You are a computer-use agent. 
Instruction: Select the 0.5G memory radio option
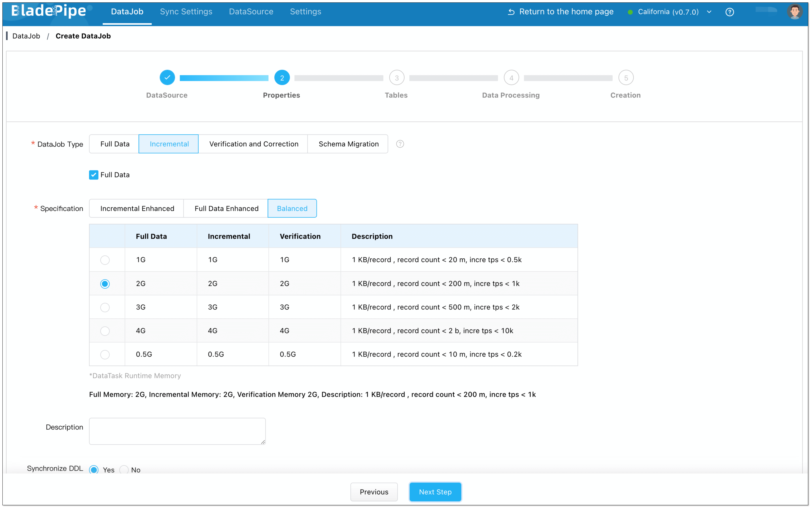point(105,354)
